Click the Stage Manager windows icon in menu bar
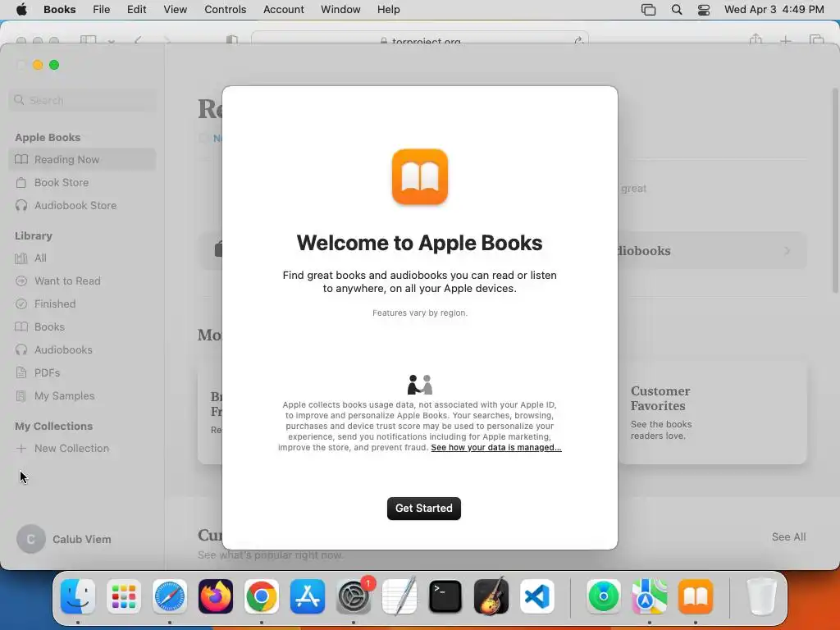840x630 pixels. point(648,10)
